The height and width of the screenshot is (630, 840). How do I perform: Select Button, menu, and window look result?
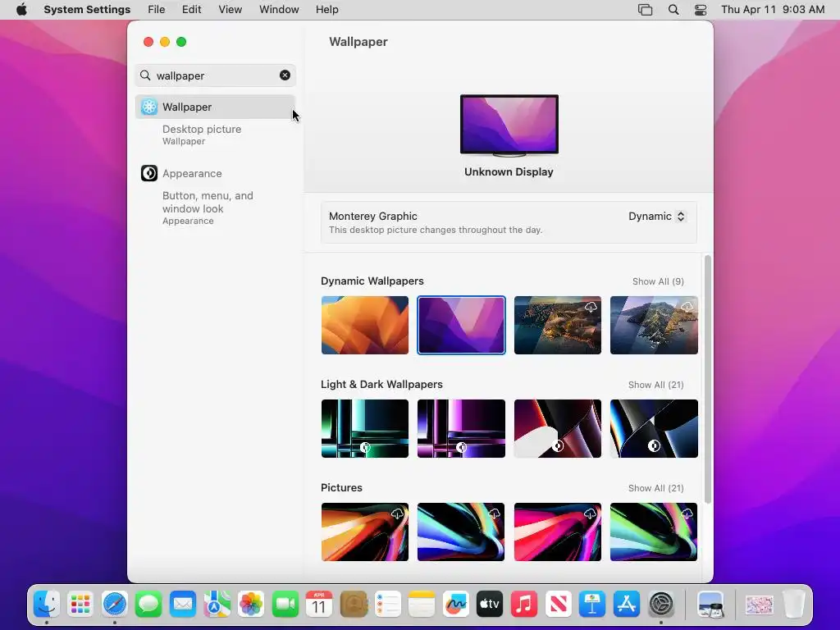[208, 208]
